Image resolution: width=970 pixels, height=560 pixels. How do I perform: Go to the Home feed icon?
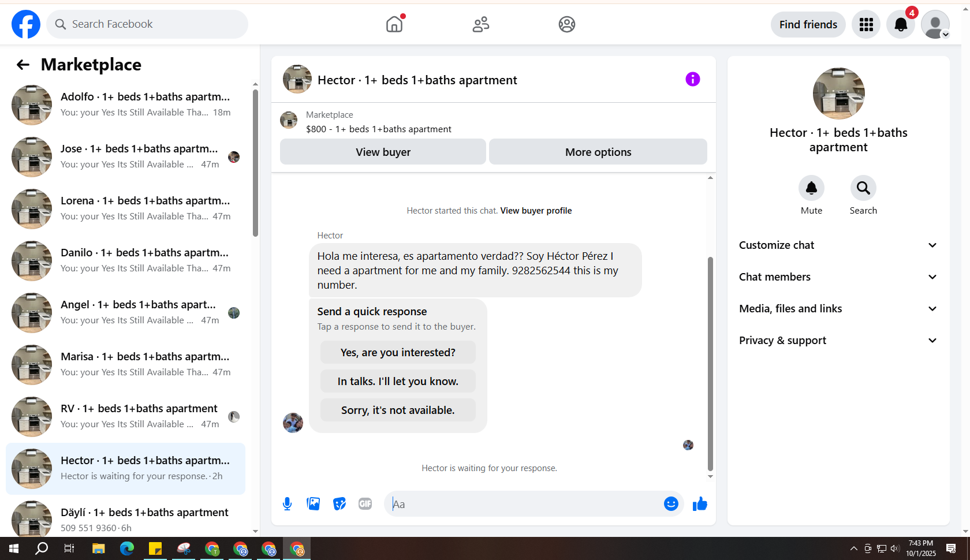point(394,24)
